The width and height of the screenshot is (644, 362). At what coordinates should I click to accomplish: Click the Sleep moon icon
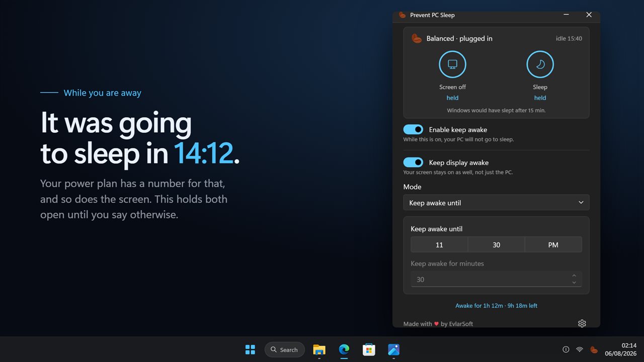click(540, 64)
